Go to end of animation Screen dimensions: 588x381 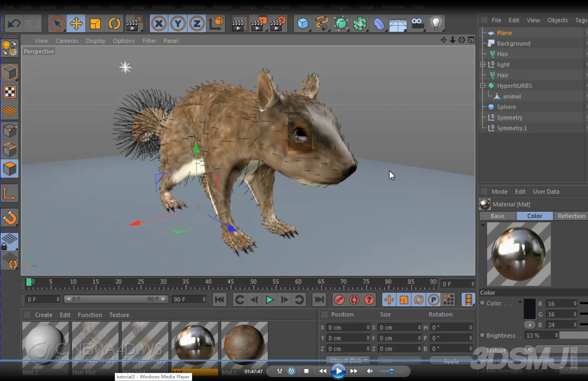[319, 300]
